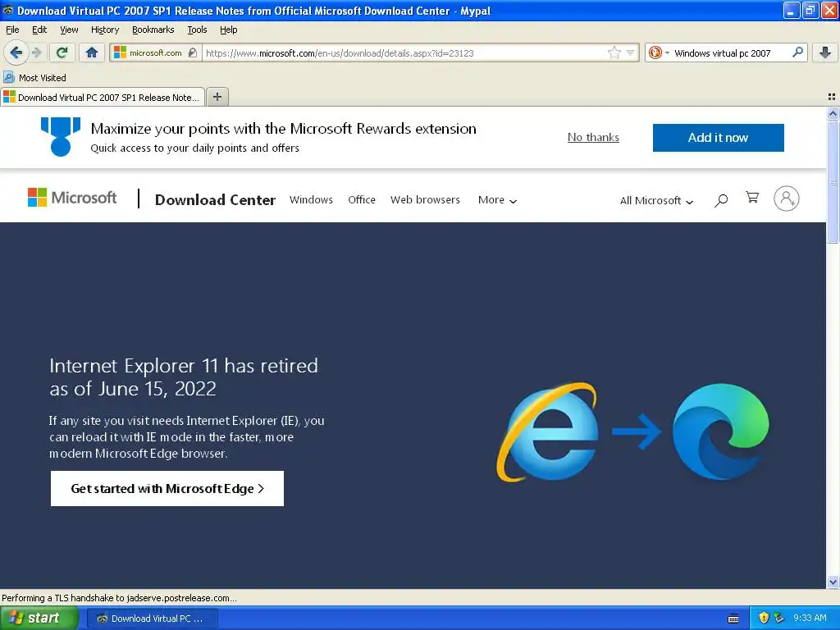This screenshot has height=630, width=840.
Task: Click the microsoft.com site identity button
Action: tap(155, 53)
